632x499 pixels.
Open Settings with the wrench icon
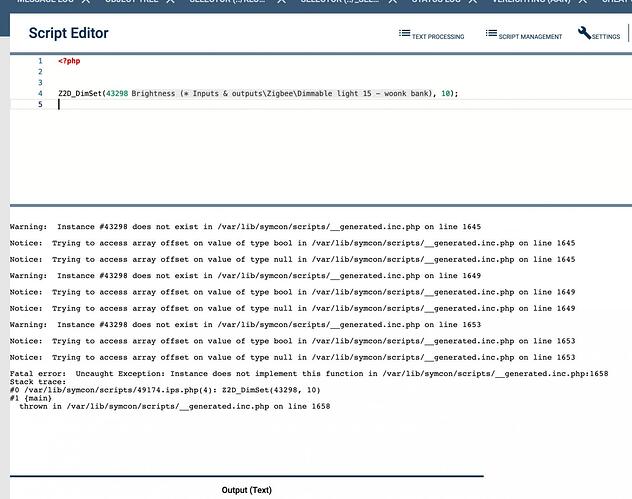coord(599,34)
